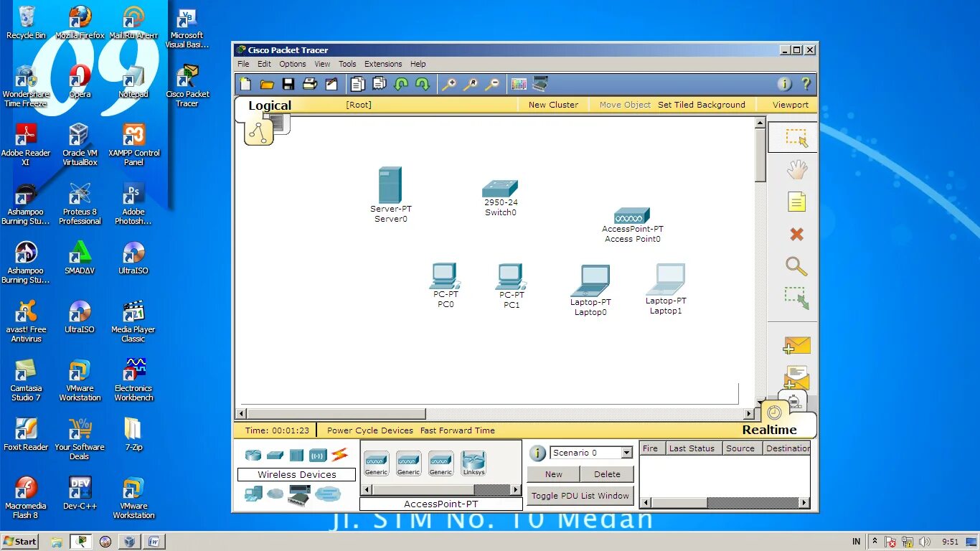980x551 pixels.
Task: Click New Cluster in the logical bar
Action: pyautogui.click(x=553, y=105)
